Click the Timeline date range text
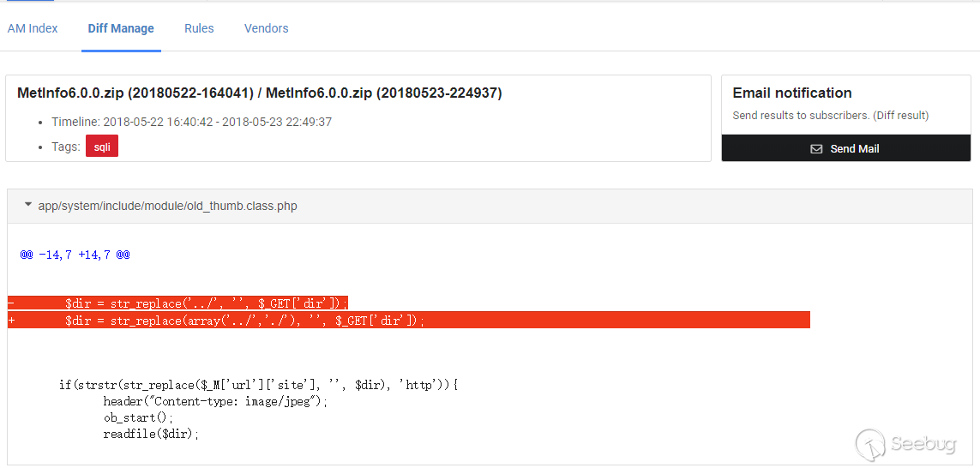This screenshot has width=980, height=468. click(x=218, y=122)
